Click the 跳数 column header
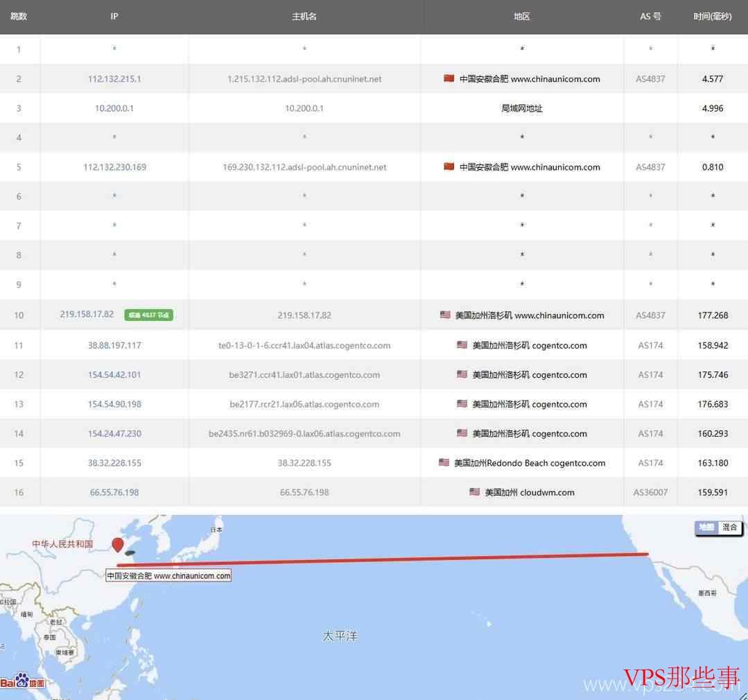Viewport: 748px width, 700px height. 19,16
